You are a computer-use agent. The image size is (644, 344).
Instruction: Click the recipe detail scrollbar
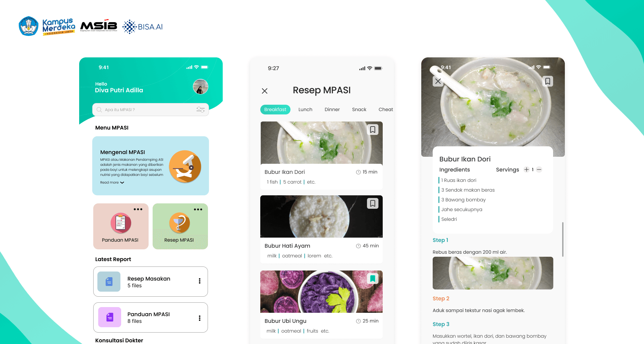[x=562, y=239]
